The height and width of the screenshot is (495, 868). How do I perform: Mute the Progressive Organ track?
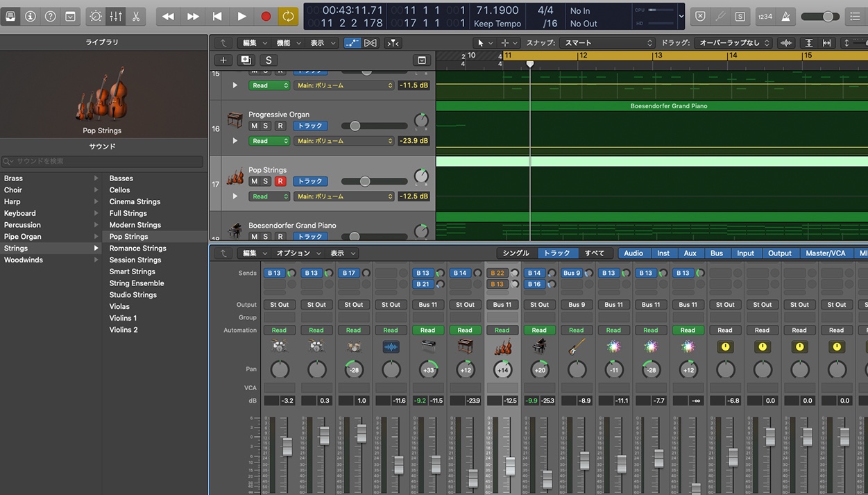point(254,126)
